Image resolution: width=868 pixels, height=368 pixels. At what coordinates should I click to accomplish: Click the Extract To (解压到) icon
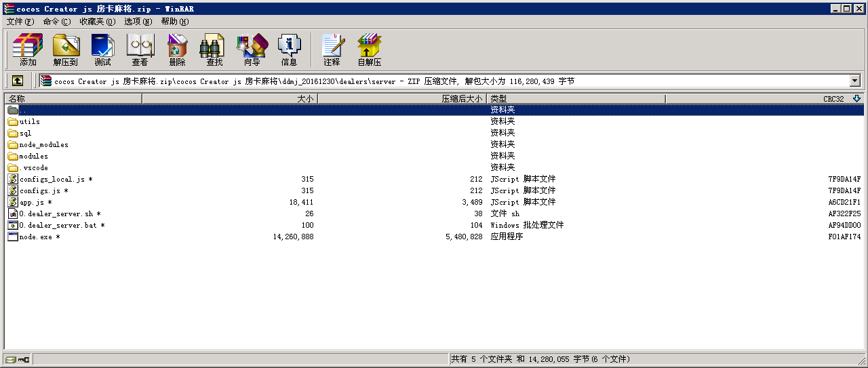click(66, 50)
